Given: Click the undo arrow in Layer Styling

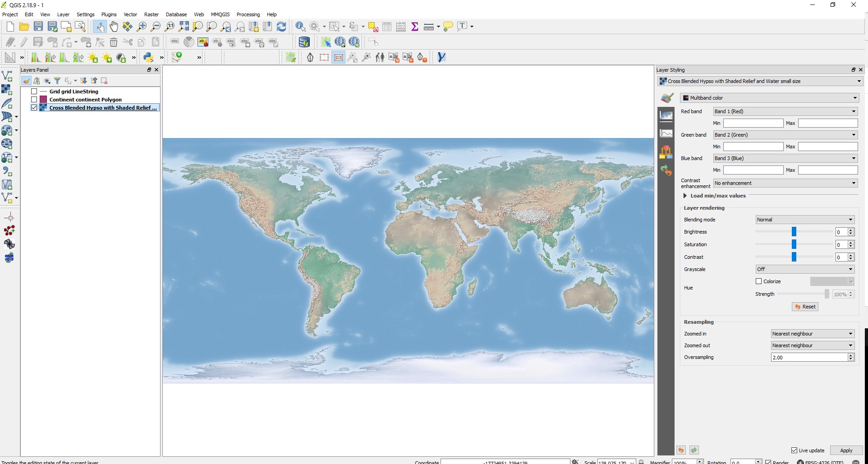Looking at the screenshot, I should click(x=681, y=450).
